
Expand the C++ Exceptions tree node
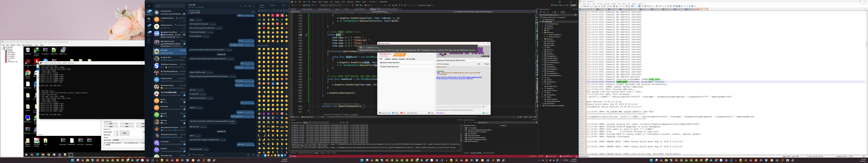point(464,128)
